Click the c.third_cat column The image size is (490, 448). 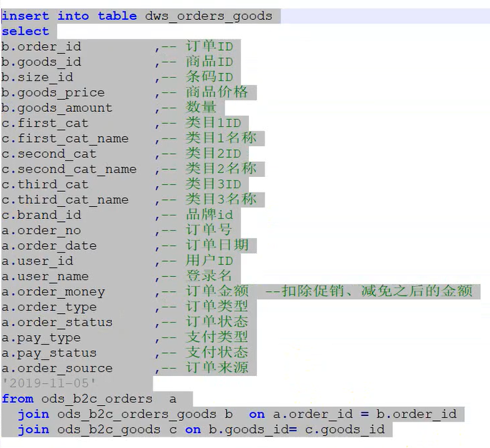(45, 185)
